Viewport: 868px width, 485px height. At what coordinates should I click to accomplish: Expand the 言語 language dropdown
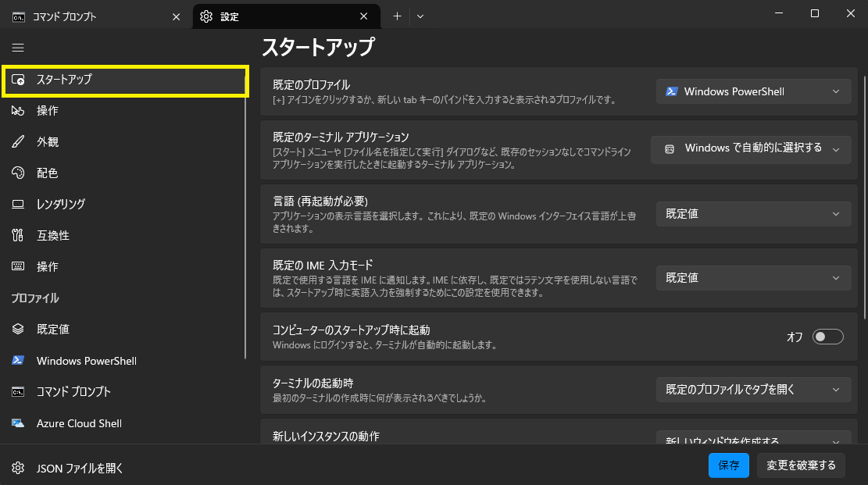(753, 213)
